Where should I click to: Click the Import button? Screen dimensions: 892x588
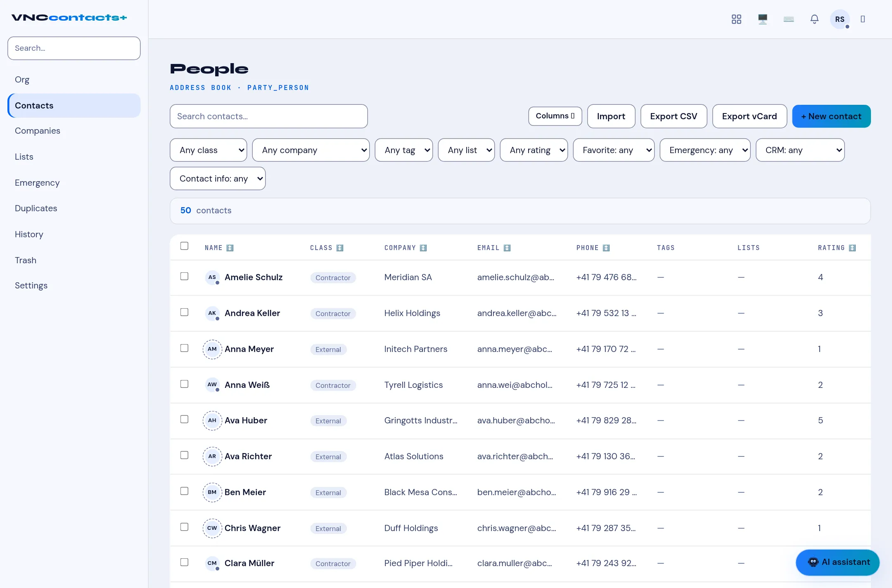click(x=611, y=116)
